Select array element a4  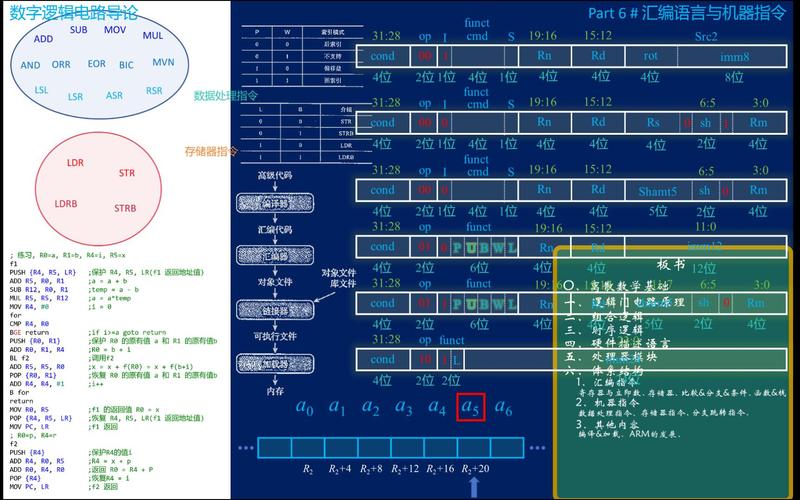pos(437,407)
